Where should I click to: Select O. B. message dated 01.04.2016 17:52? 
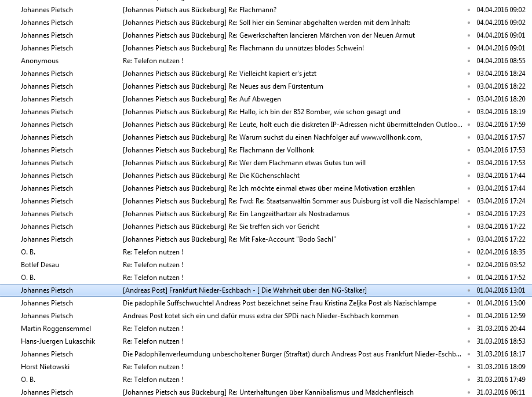coord(266,278)
